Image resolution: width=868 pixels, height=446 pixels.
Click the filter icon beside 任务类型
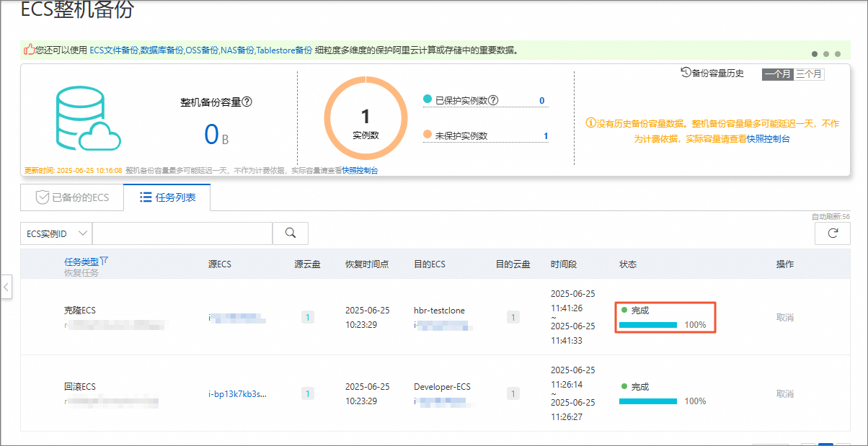click(104, 261)
